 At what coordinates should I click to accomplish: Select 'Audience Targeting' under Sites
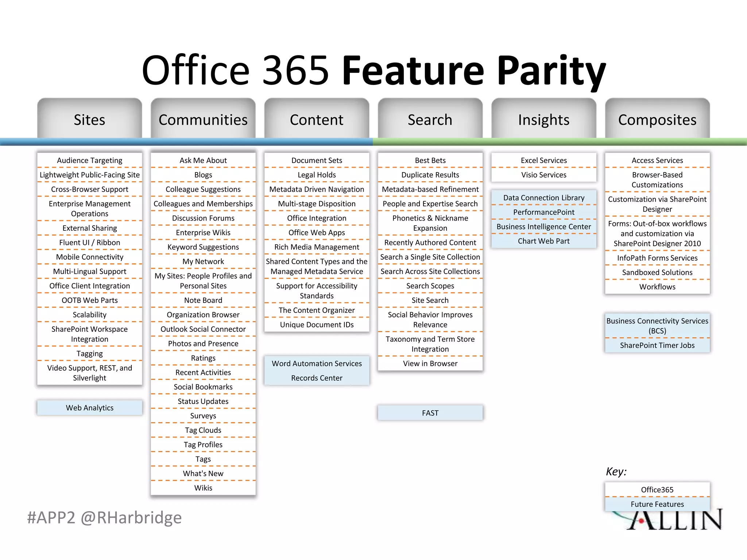click(90, 160)
